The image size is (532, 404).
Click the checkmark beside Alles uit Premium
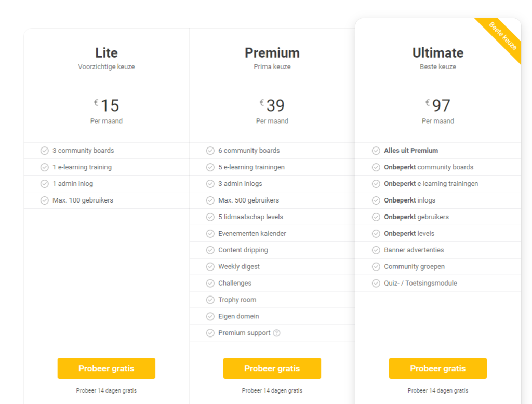[x=376, y=151]
